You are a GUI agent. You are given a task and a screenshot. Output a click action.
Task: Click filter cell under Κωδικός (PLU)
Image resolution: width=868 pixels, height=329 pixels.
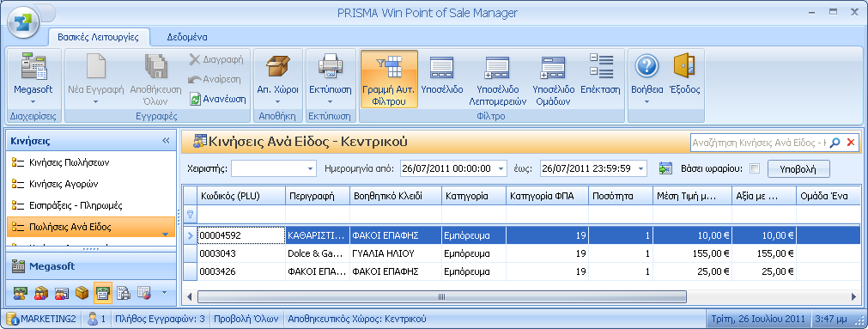click(x=240, y=215)
